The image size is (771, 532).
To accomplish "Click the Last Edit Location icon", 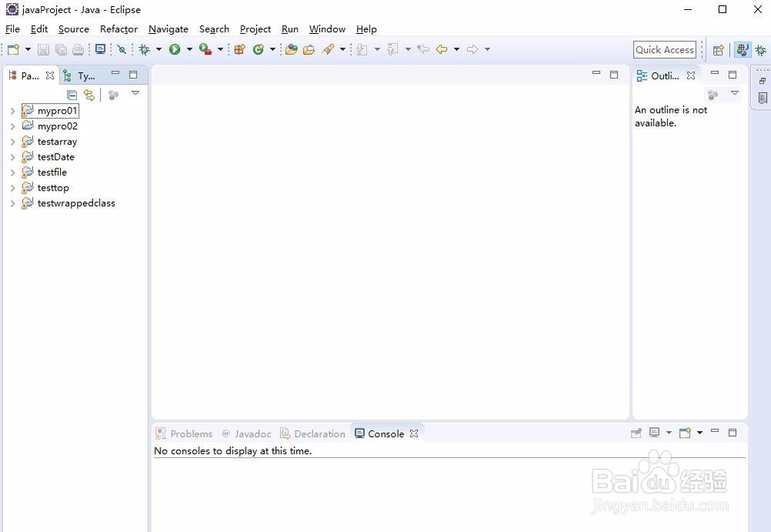I will (x=423, y=49).
